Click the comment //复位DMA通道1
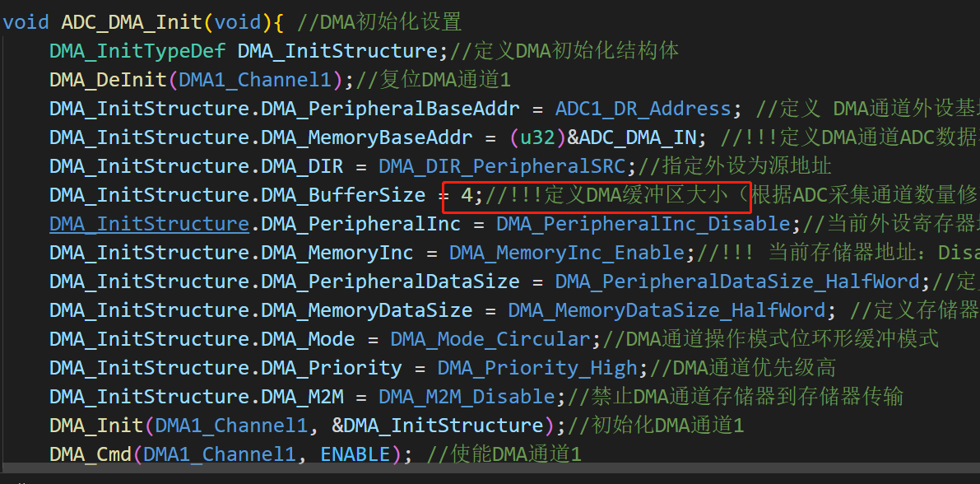The width and height of the screenshot is (980, 484). coord(433,80)
